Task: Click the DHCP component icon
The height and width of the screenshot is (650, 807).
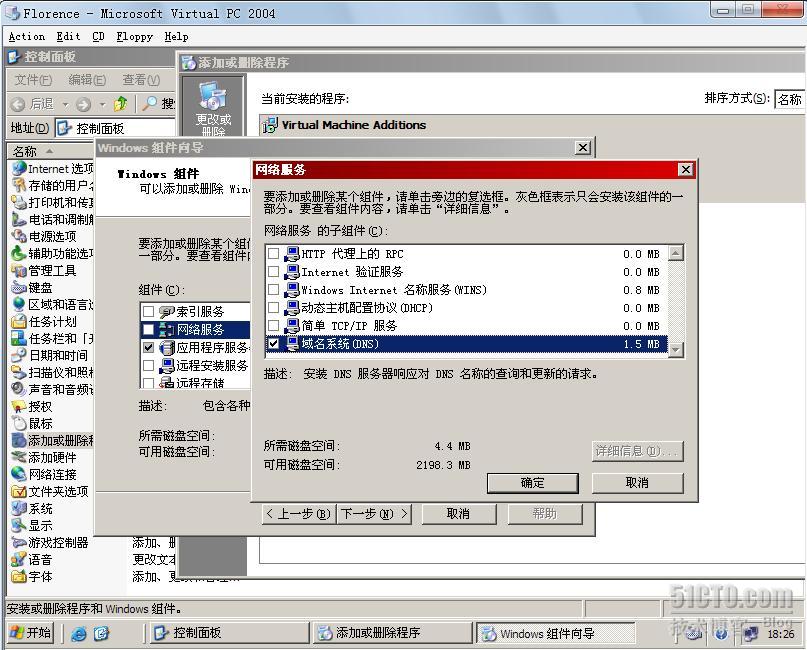Action: 292,307
